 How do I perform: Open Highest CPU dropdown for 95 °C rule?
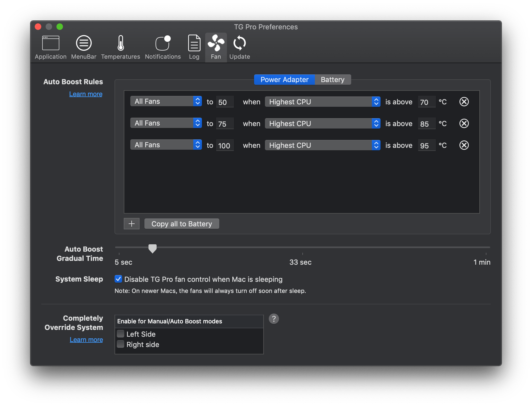pyautogui.click(x=322, y=145)
